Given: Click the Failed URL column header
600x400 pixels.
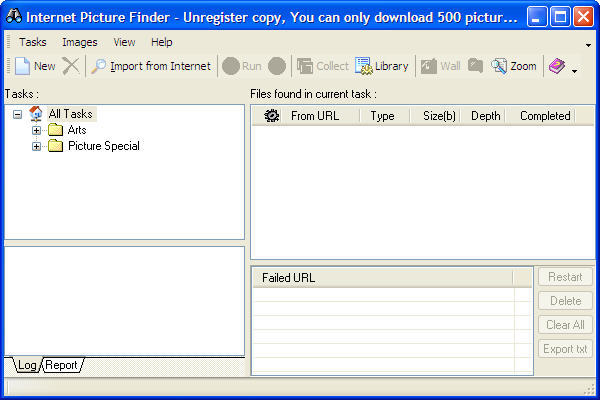Looking at the screenshot, I should point(383,278).
